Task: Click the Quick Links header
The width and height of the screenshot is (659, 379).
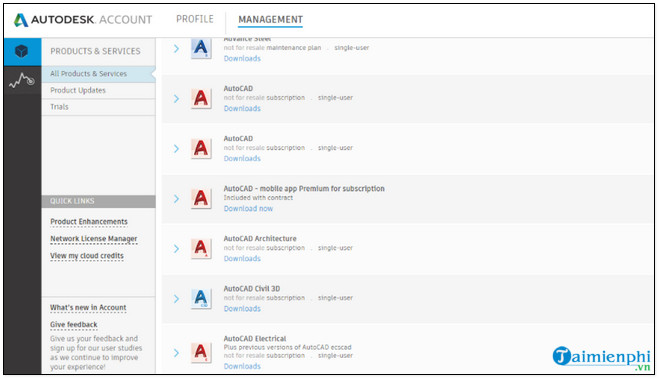Action: 99,201
